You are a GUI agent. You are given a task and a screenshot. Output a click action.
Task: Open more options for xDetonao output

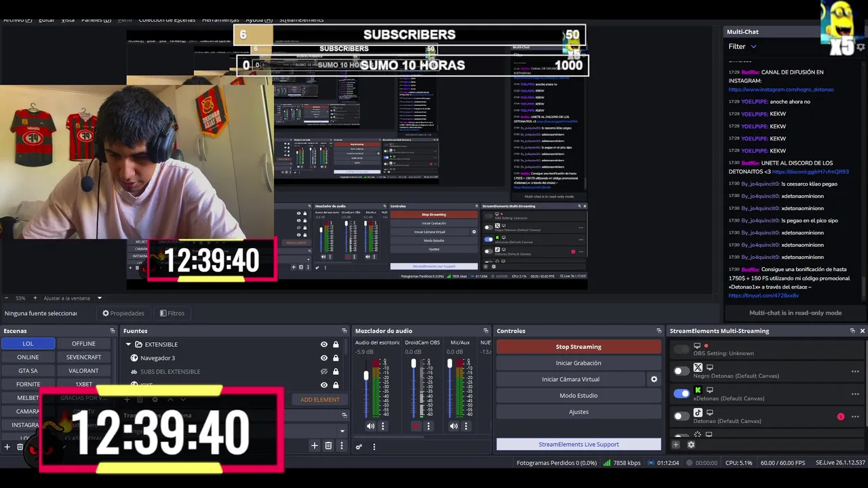point(855,394)
